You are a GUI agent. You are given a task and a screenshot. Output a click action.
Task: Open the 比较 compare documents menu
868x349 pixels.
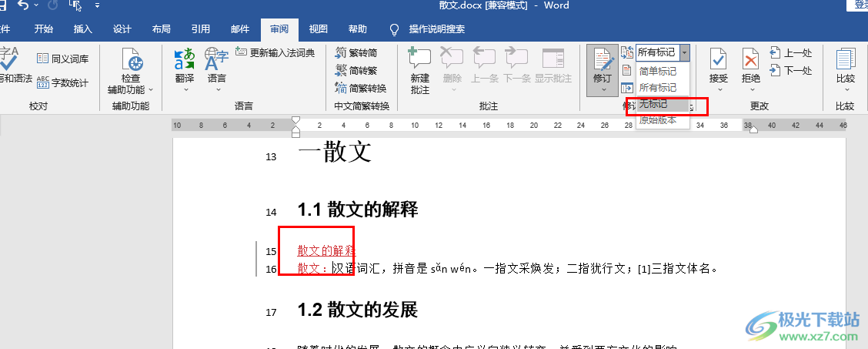point(846,71)
